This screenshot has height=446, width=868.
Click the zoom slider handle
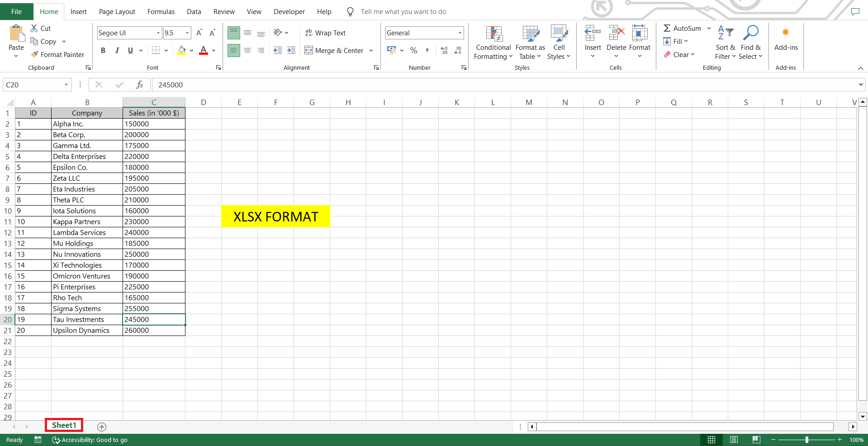806,440
